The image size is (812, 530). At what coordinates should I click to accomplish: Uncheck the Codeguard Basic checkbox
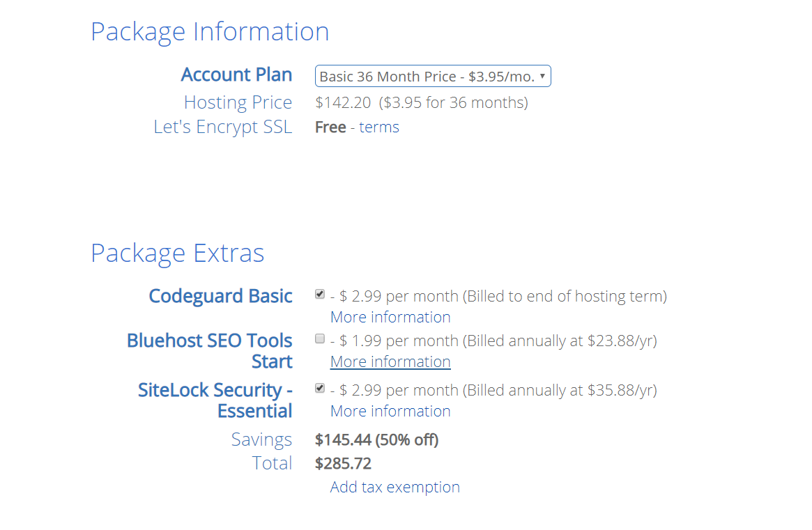tap(319, 294)
